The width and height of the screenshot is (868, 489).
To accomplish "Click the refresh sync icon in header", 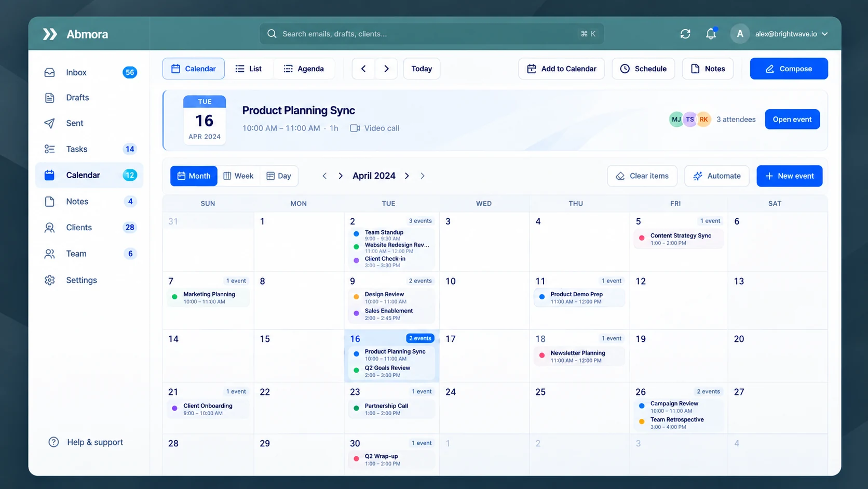I will click(x=685, y=34).
